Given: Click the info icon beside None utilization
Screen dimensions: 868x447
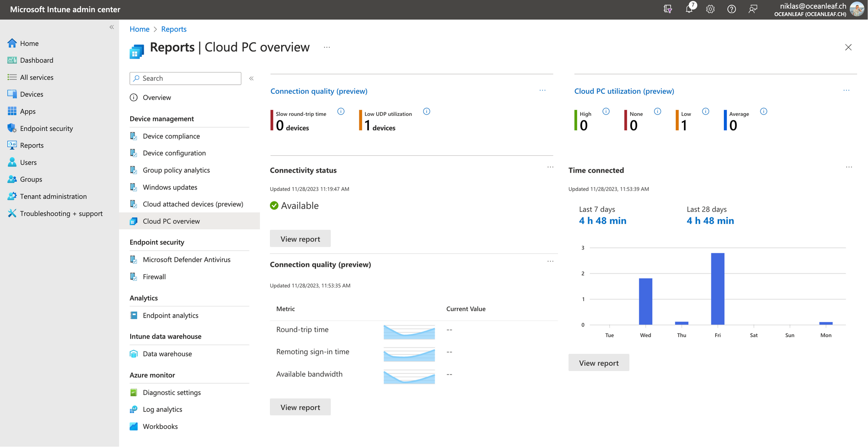Looking at the screenshot, I should tap(658, 112).
